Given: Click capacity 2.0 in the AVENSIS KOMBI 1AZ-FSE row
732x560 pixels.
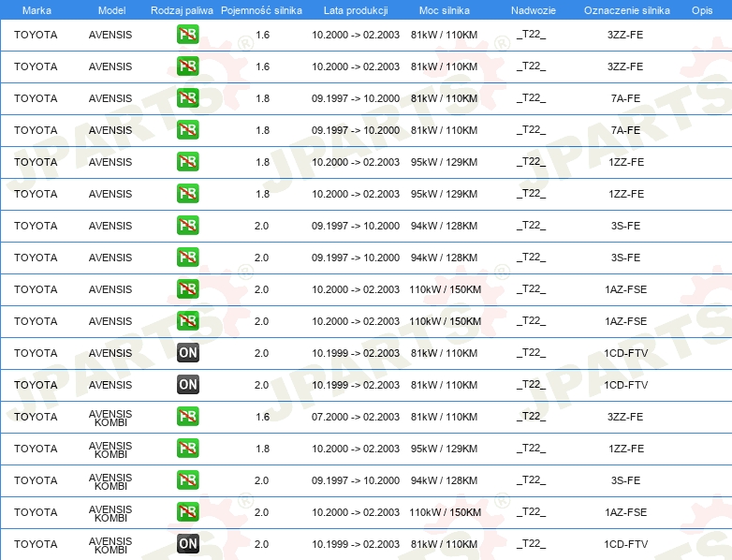Looking at the screenshot, I should point(261,512).
